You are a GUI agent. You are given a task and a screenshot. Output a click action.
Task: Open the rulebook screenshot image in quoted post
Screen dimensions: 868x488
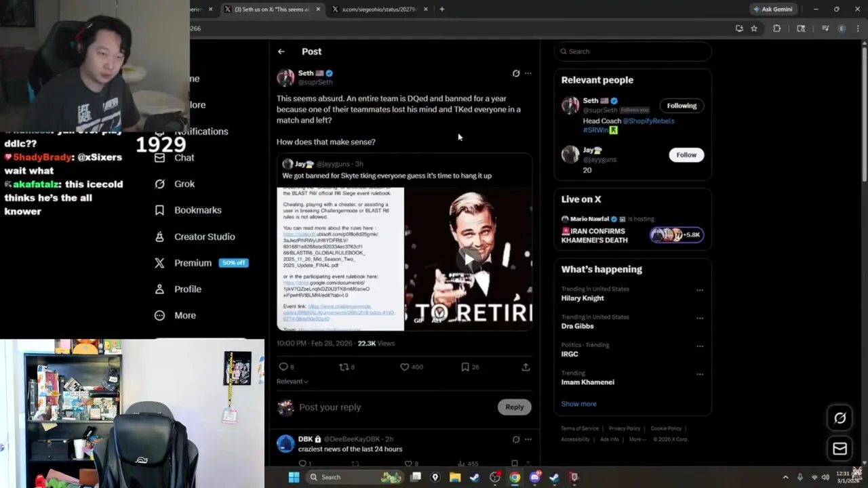tap(340, 259)
